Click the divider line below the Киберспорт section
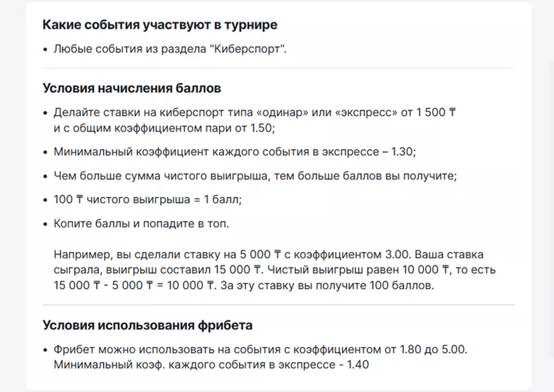 coord(279,68)
